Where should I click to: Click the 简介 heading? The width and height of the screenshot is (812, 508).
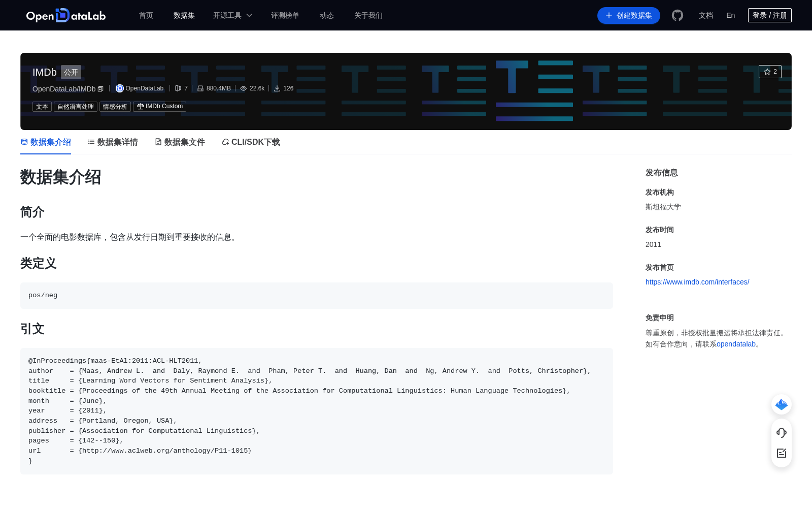[32, 212]
